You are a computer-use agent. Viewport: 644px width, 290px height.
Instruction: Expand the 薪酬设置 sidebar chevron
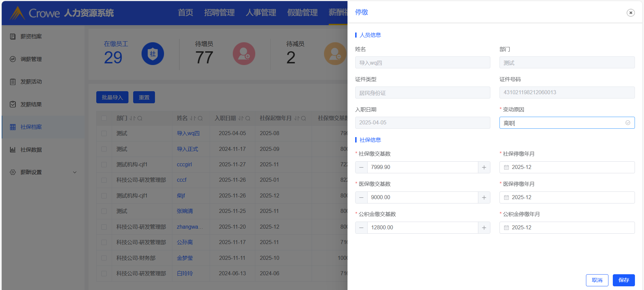pyautogui.click(x=75, y=172)
